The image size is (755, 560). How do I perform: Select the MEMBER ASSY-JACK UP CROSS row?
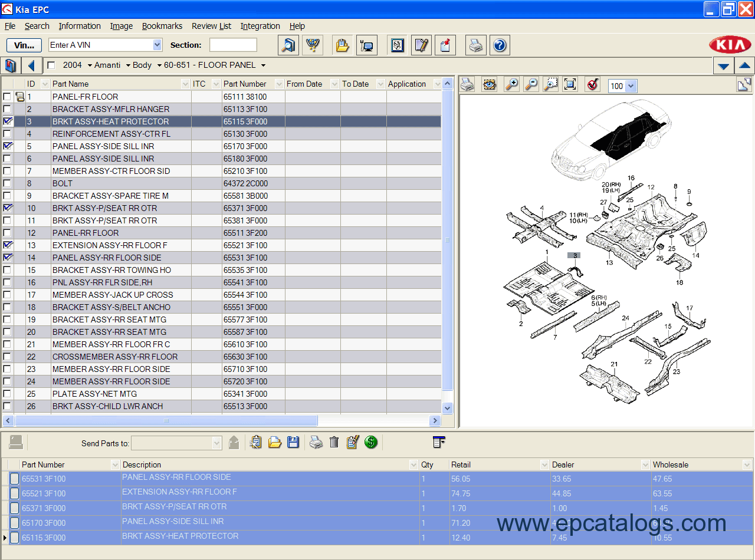[x=221, y=295]
